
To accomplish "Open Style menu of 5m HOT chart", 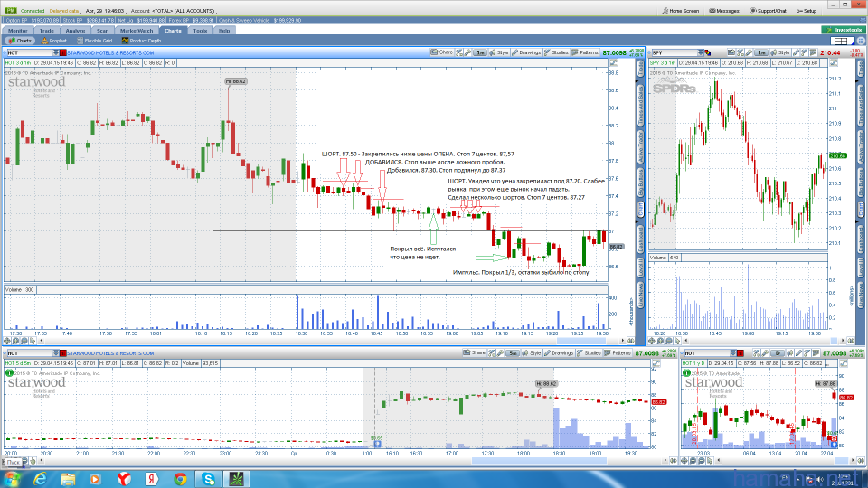I will pos(532,353).
